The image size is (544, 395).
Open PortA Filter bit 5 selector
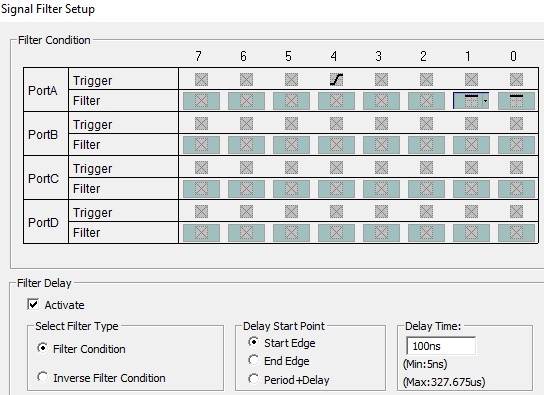tap(291, 101)
